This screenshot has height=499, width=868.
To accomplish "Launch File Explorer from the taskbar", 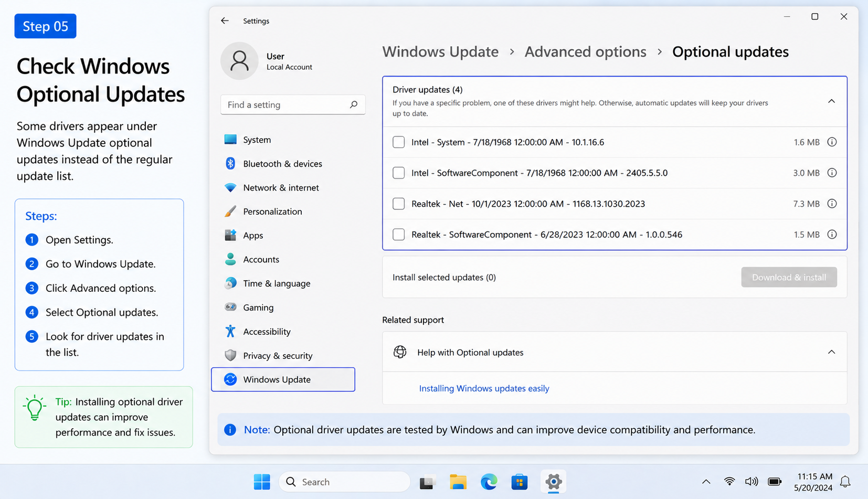I will 458,482.
